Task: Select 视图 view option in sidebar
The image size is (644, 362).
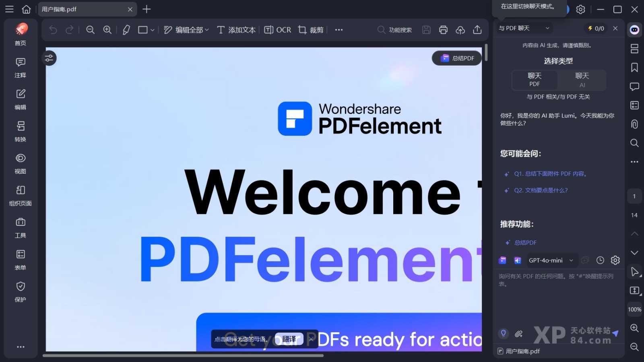Action: (21, 163)
